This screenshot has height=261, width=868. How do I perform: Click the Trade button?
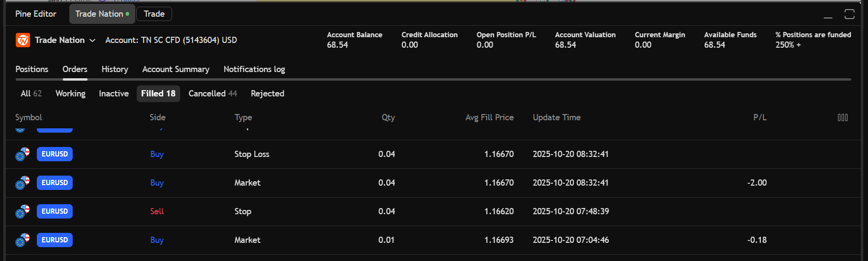[x=154, y=14]
